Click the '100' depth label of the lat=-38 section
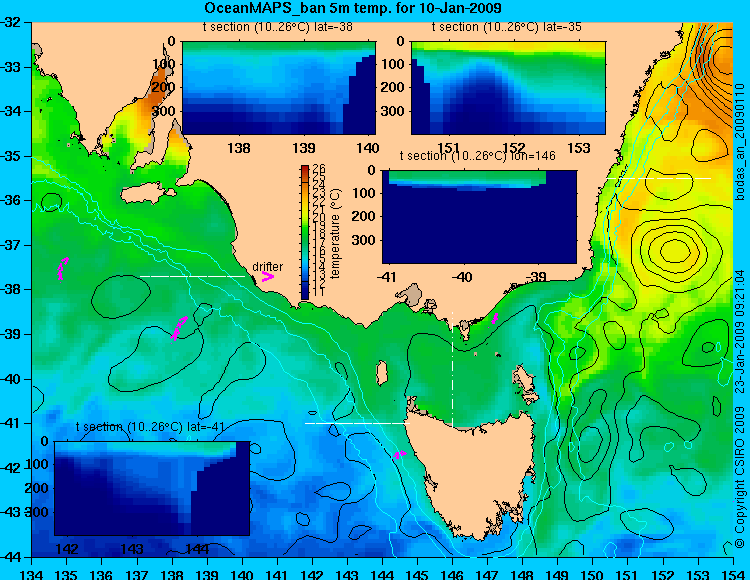Image resolution: width=750 pixels, height=580 pixels. 163,64
